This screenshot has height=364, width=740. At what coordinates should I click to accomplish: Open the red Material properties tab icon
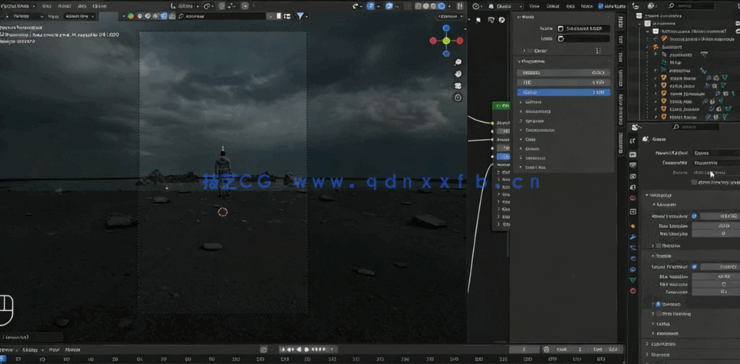coord(633,291)
